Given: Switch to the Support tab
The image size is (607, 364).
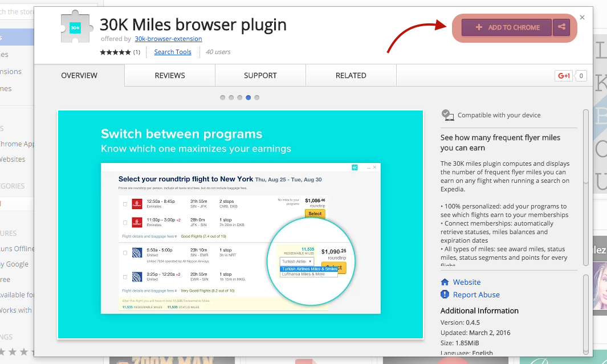Looking at the screenshot, I should (260, 75).
